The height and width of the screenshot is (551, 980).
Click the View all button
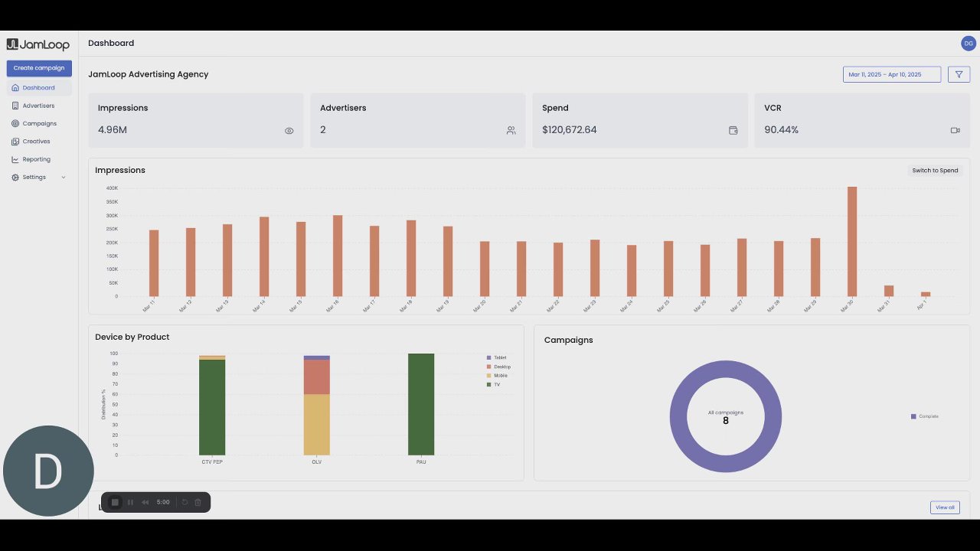(x=945, y=507)
